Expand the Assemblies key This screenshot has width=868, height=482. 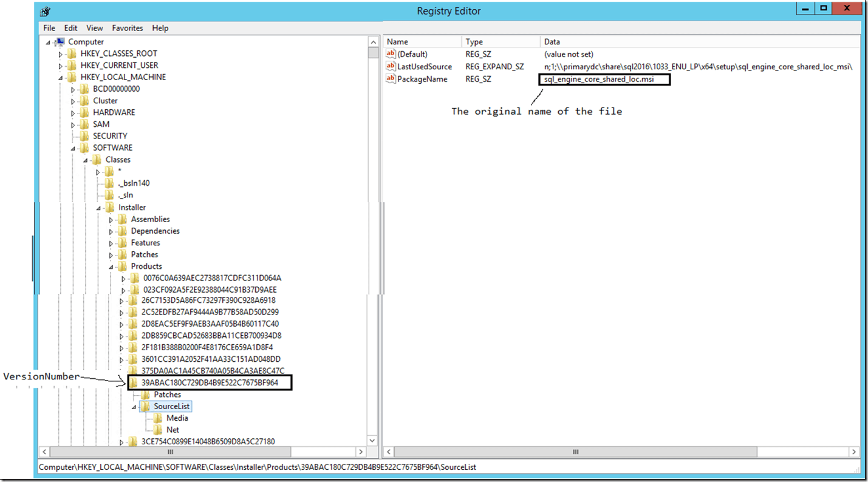pos(111,220)
